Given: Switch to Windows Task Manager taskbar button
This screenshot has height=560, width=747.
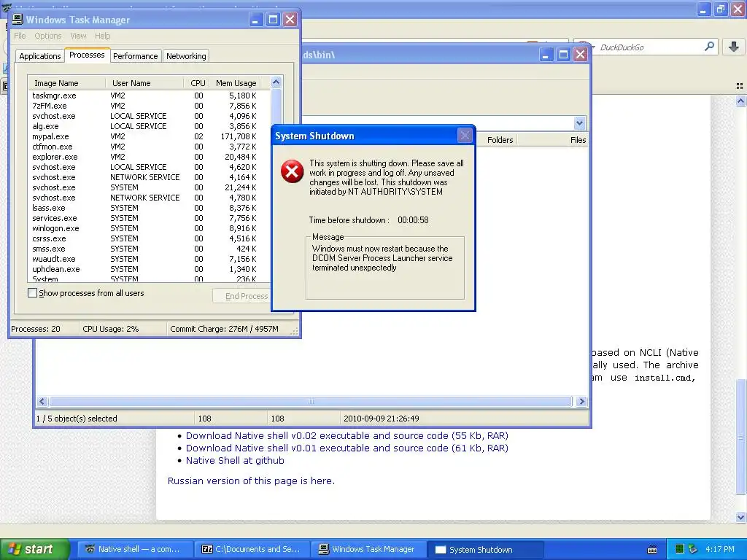Looking at the screenshot, I should [368, 549].
